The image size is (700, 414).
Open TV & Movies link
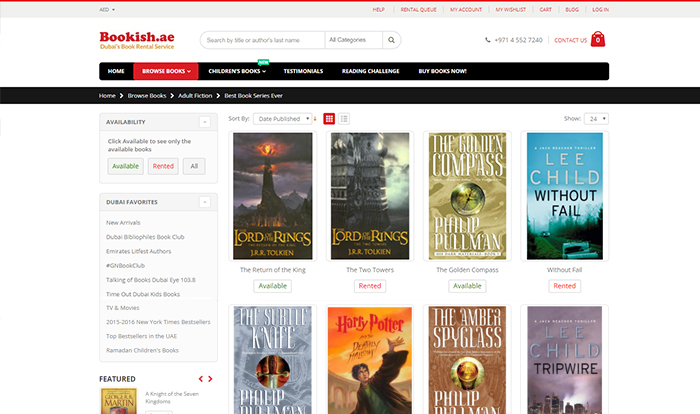(x=123, y=308)
